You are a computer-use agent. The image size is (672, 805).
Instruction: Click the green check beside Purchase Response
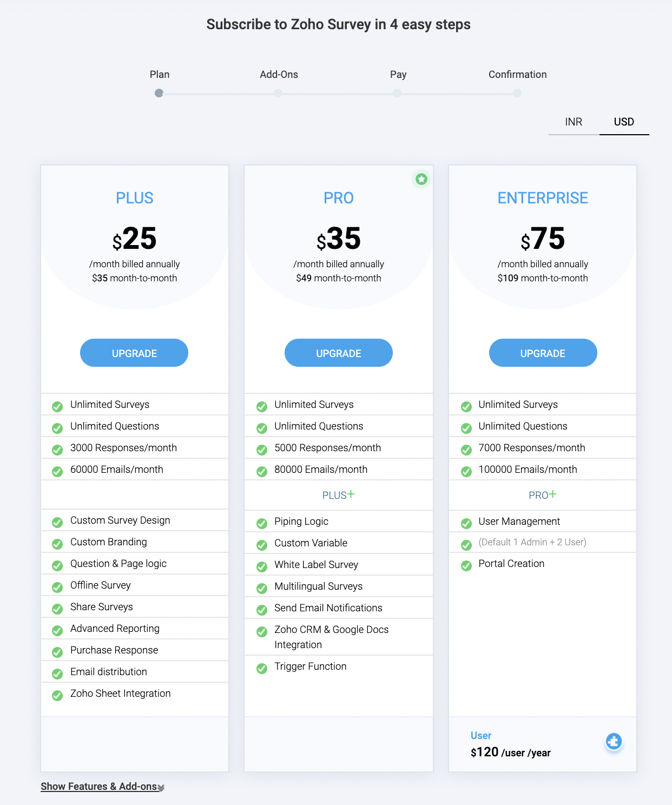point(57,652)
